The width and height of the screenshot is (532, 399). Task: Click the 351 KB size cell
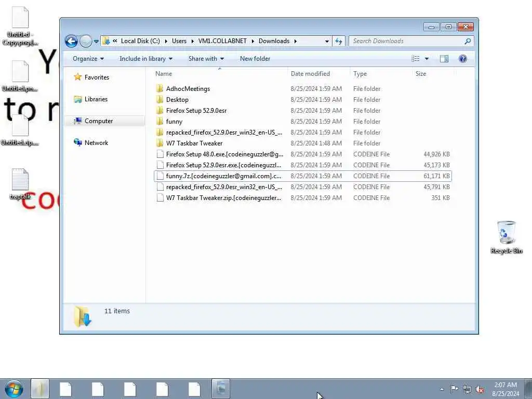(441, 197)
